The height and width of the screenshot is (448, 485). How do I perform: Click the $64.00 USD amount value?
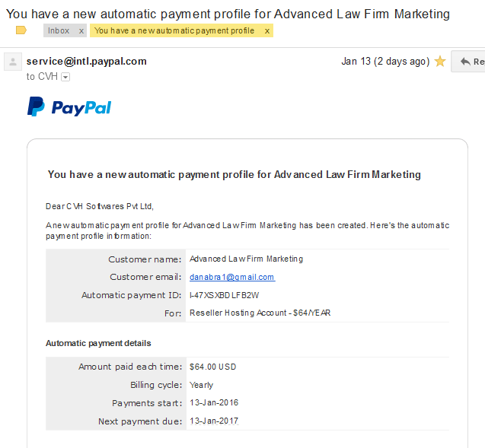coord(213,367)
